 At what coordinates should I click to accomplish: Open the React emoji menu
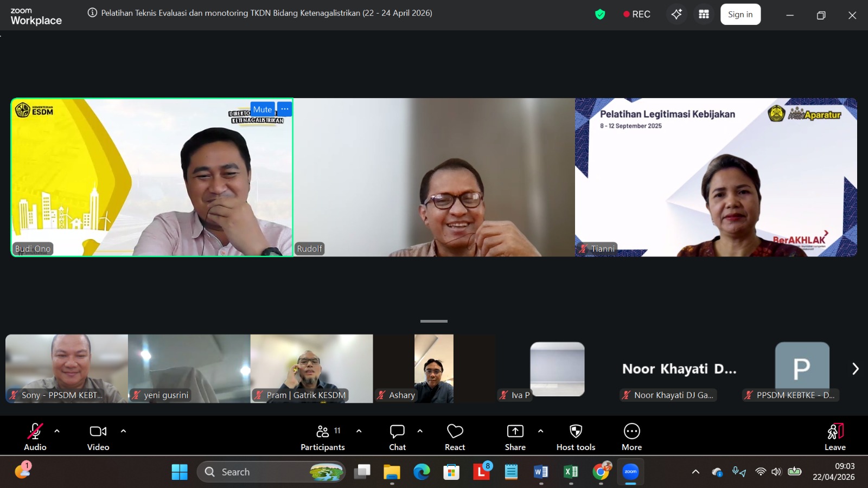pos(455,436)
